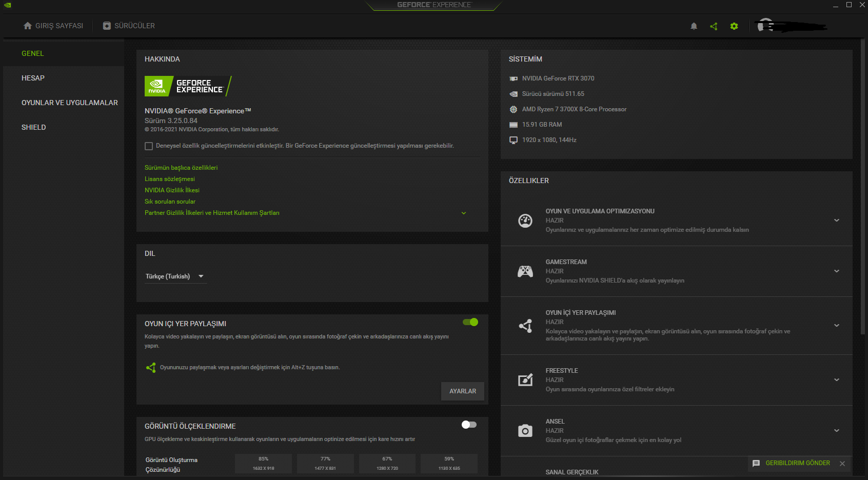Open Sürümün başlıca özellikleri link
Viewport: 868px width, 480px height.
coord(181,168)
